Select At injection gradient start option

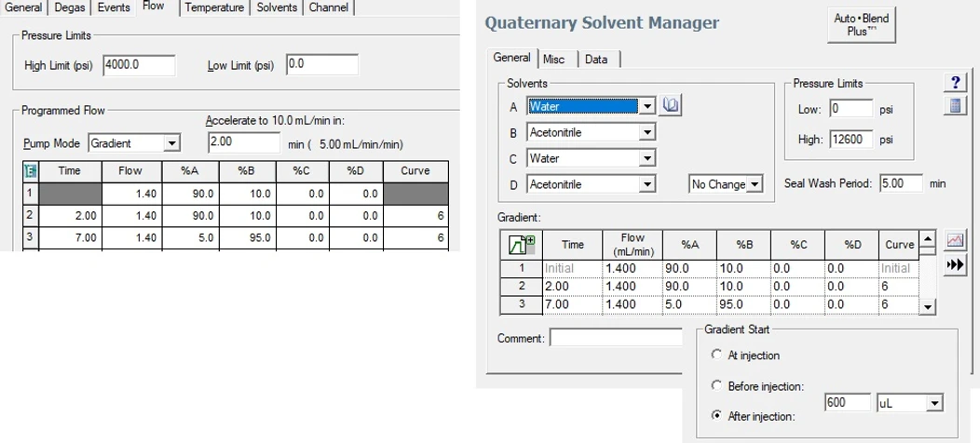717,355
